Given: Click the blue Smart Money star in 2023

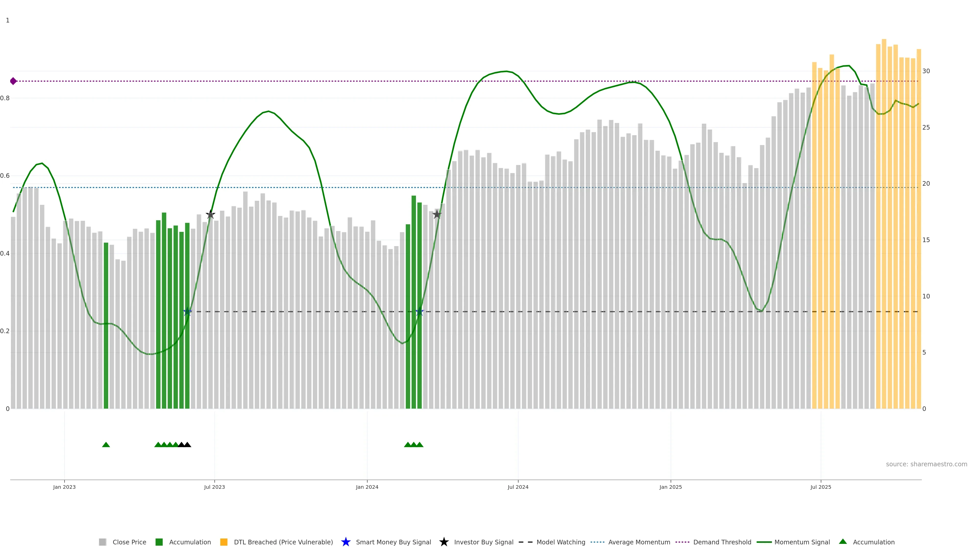Looking at the screenshot, I should [x=187, y=312].
